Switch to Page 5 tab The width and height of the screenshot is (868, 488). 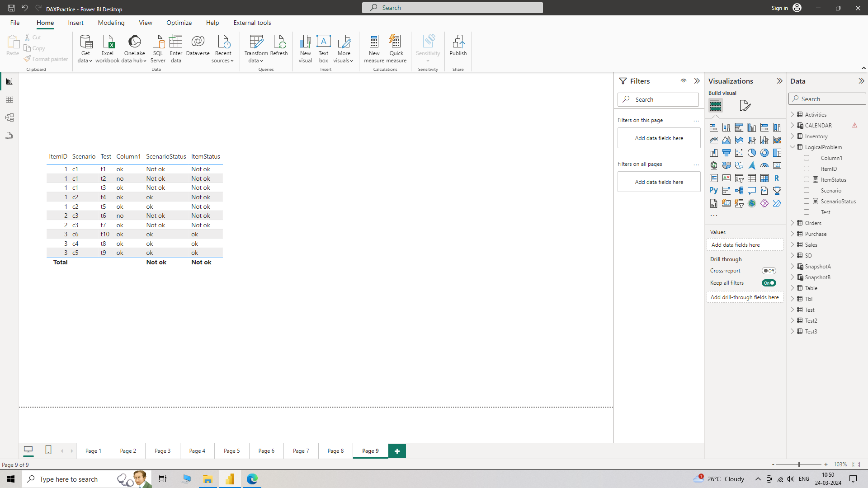point(232,451)
